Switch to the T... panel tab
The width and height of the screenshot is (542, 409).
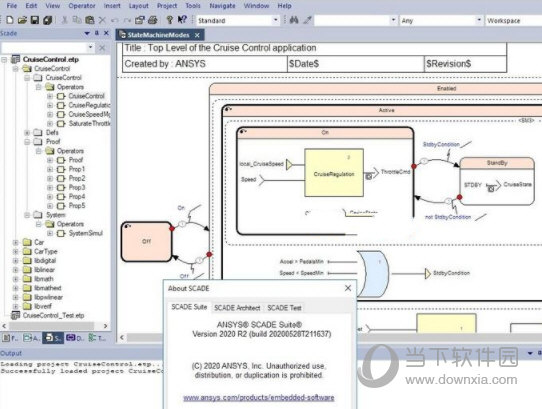click(97, 338)
